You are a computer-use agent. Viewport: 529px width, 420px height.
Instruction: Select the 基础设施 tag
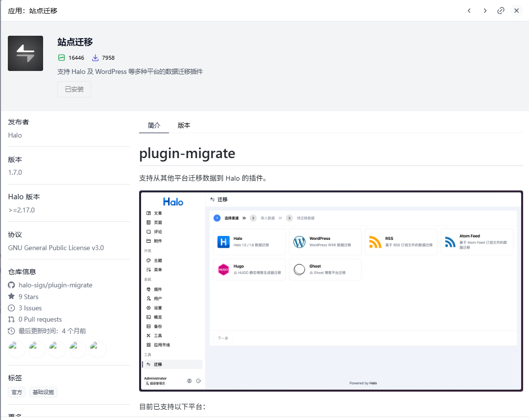[43, 392]
